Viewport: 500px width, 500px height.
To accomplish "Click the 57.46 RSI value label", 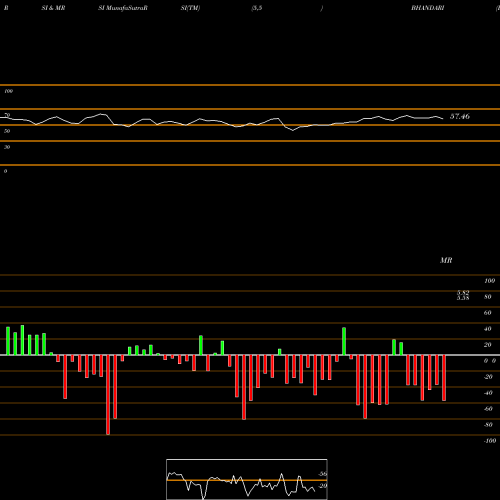I will click(460, 116).
